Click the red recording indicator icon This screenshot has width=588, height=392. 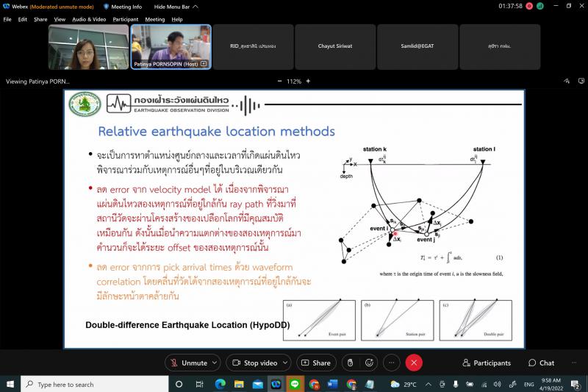click(x=529, y=6)
